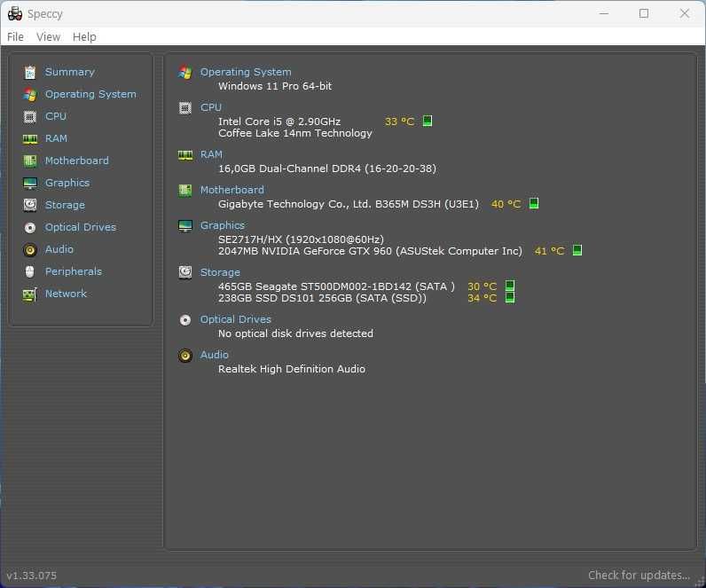Select Motherboard sidebar section
This screenshot has height=588, width=706.
(77, 161)
